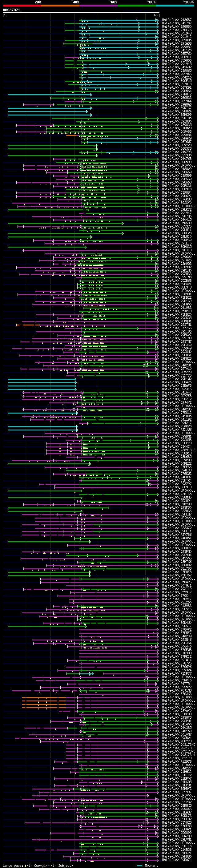Click label UniRef100_B9HUR4
Viewport: 197px width, 868px height.
(x=177, y=111)
